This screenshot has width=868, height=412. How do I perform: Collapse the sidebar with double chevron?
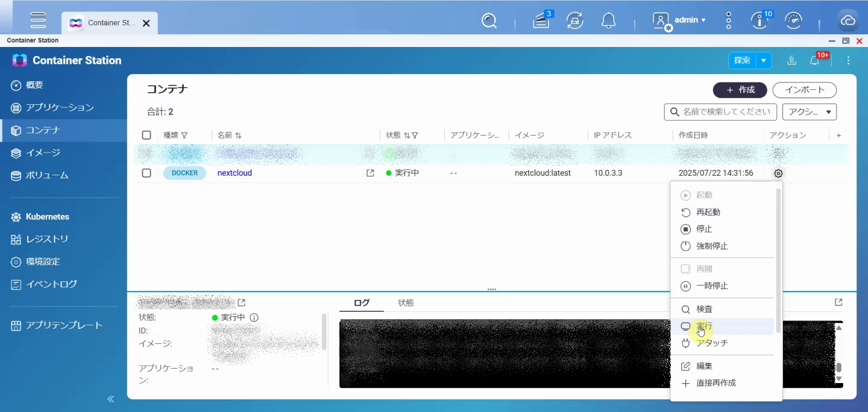(111, 399)
